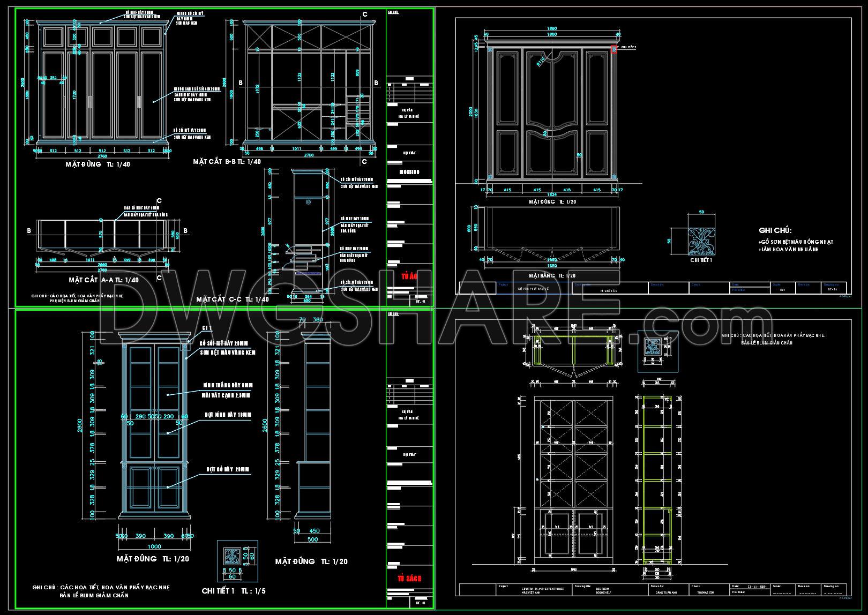Click the GHI CHÚ: heading in top-right sheet
This screenshot has width=868, height=615.
tap(775, 230)
